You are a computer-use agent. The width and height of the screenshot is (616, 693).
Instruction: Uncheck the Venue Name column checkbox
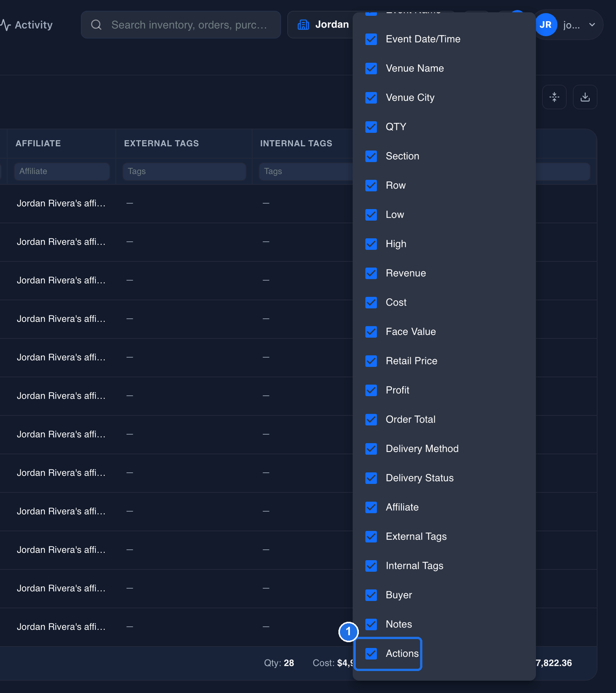371,68
